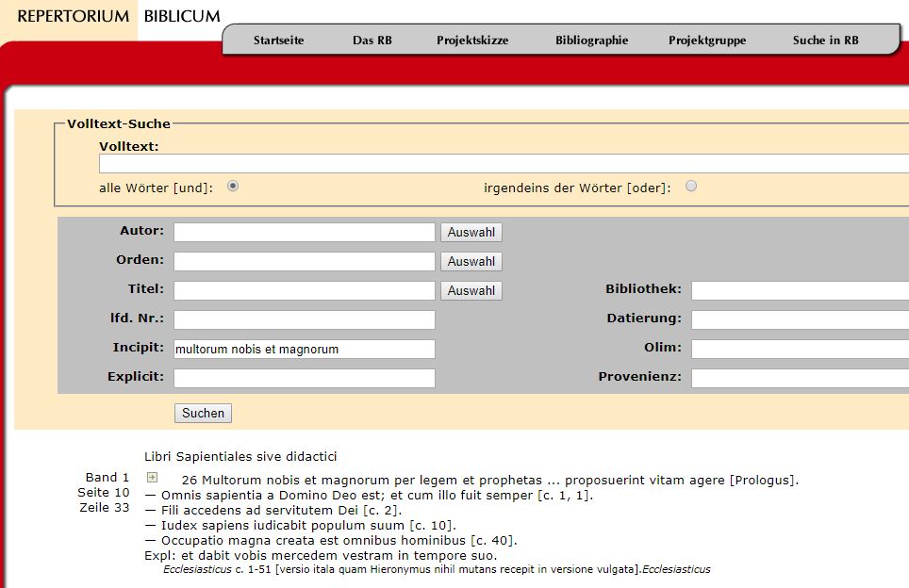Click the heading 'Libri Sapientiales sive didactici'
This screenshot has width=909, height=588.
point(240,456)
